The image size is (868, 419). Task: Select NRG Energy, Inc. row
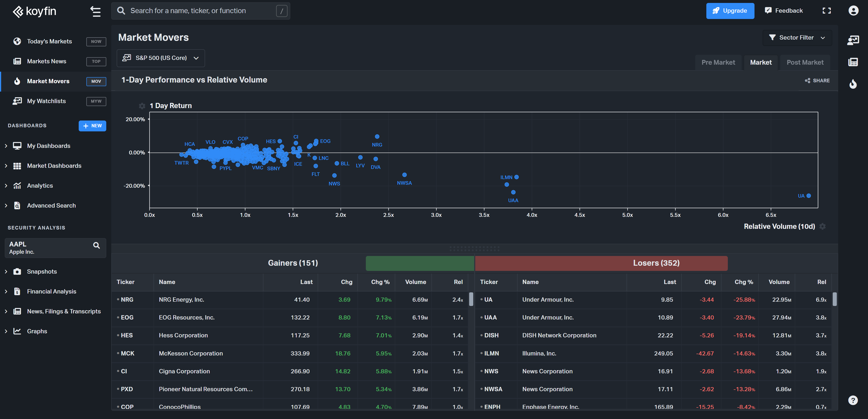290,300
